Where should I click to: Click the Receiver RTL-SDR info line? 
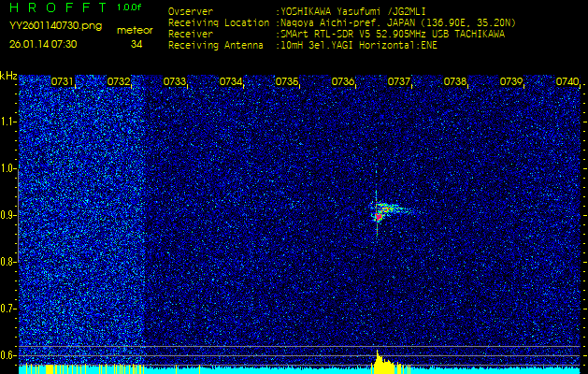(x=393, y=33)
